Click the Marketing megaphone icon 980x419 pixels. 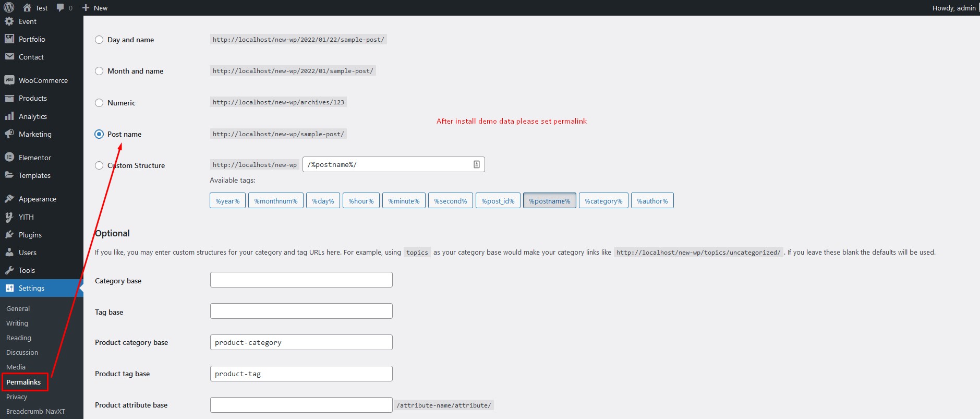tap(9, 134)
